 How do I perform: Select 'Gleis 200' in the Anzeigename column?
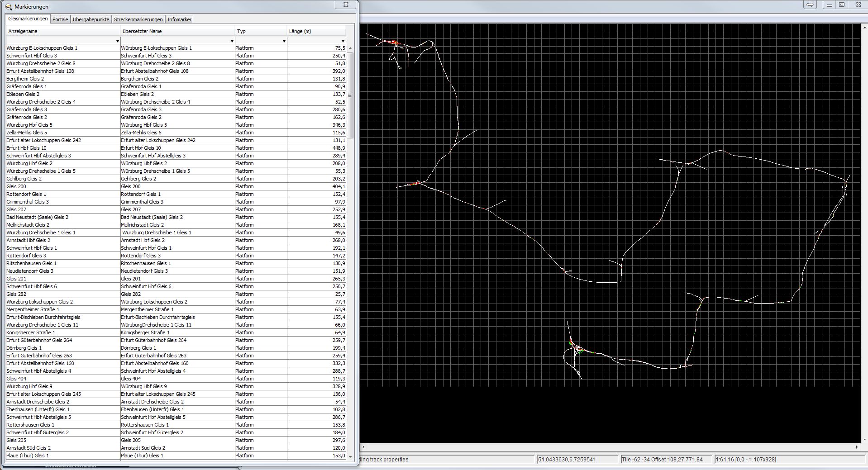pyautogui.click(x=16, y=186)
